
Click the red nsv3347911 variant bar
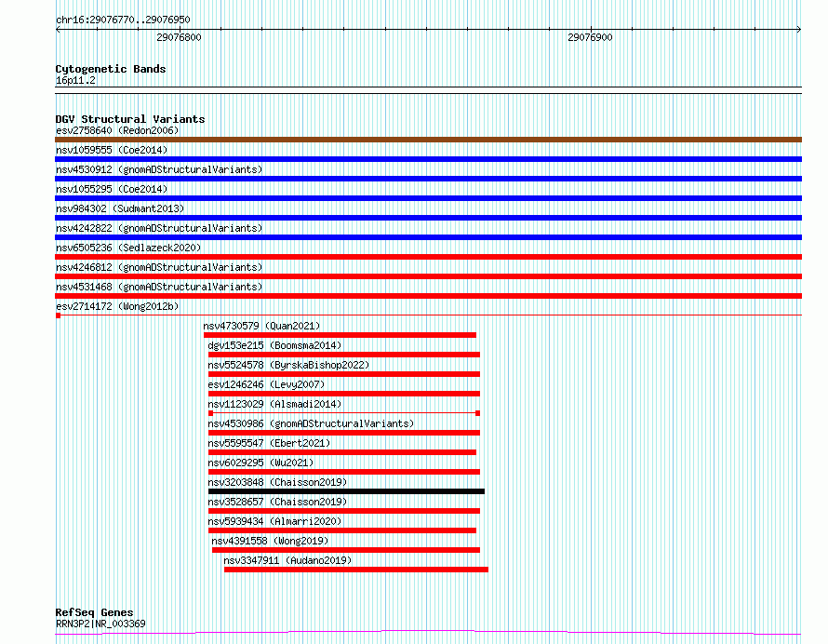tap(356, 570)
